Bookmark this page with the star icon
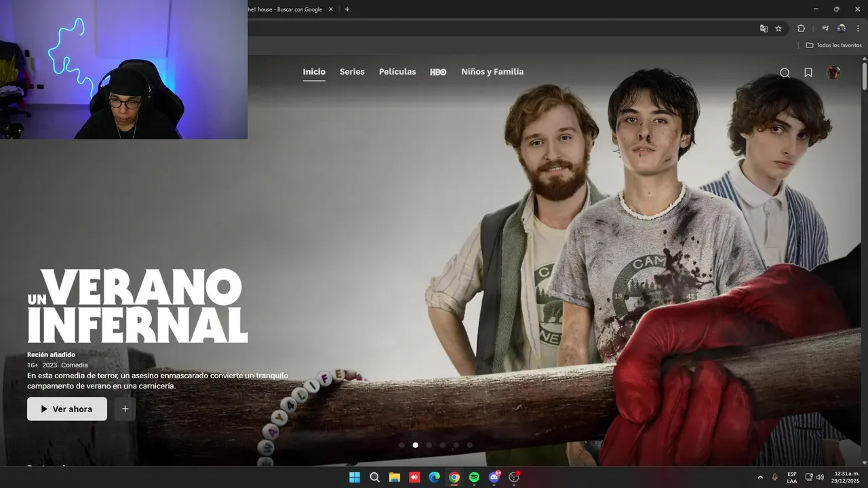This screenshot has width=868, height=488. click(778, 28)
